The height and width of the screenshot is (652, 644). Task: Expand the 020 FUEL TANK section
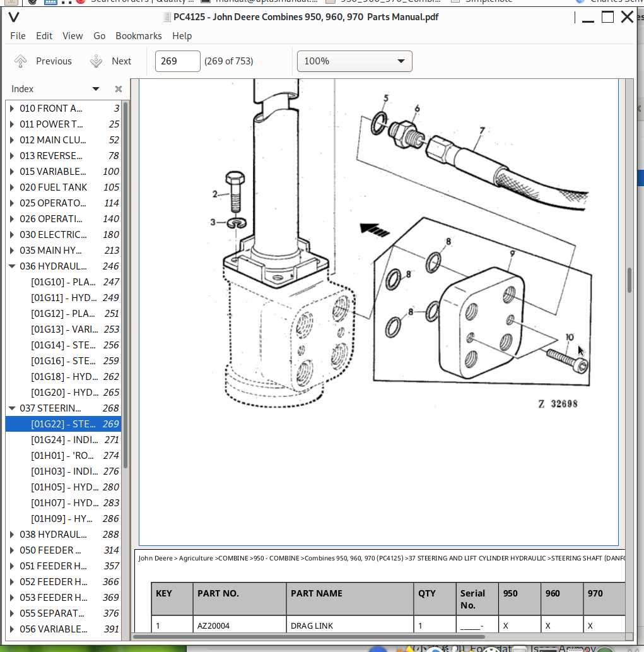[x=11, y=187]
